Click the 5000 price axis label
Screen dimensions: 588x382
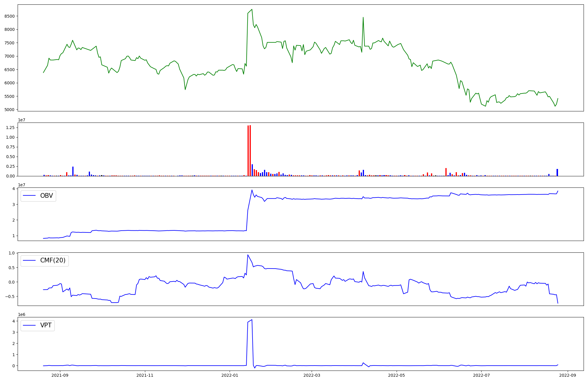tap(9, 110)
